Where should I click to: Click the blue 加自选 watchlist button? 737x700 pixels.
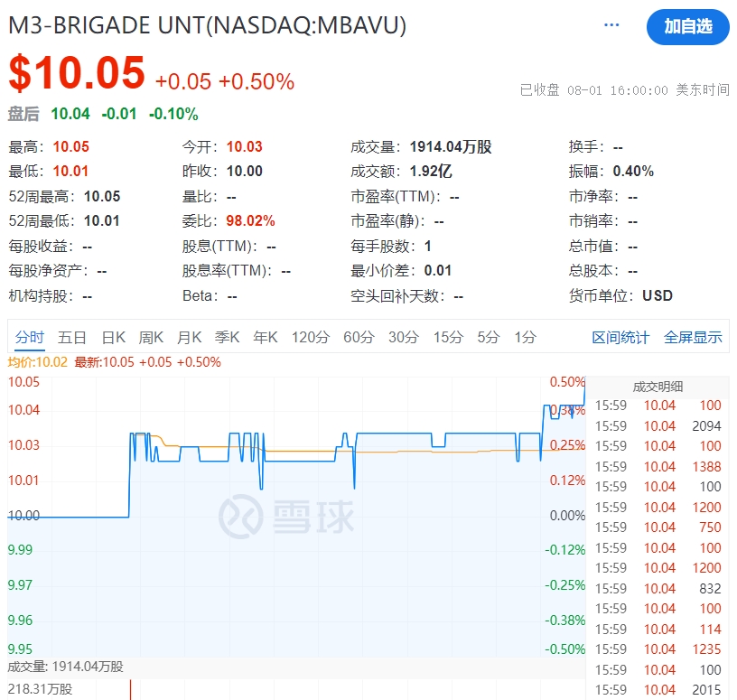tap(688, 28)
